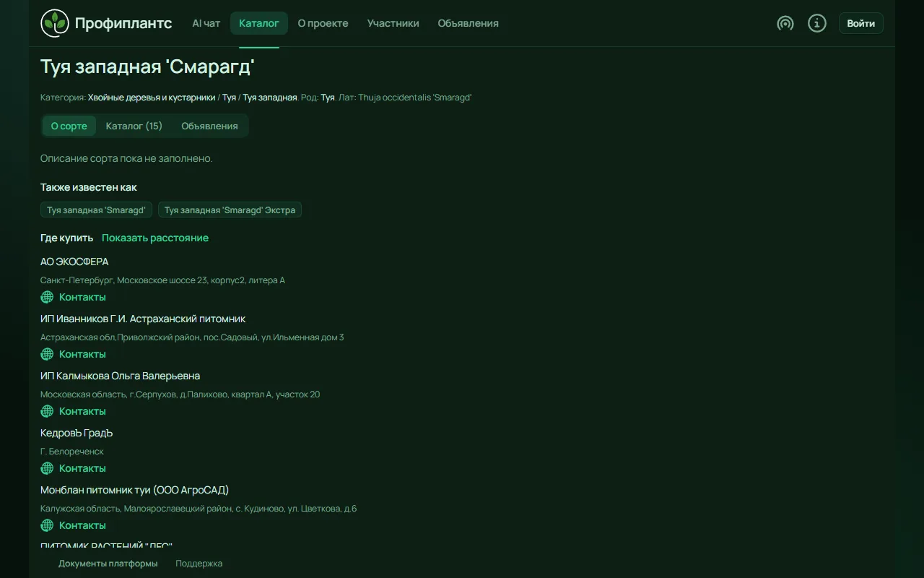Viewport: 924px width, 578px height.
Task: Open Контакты link for КедровЪ ГрадЪ
Action: tap(82, 468)
